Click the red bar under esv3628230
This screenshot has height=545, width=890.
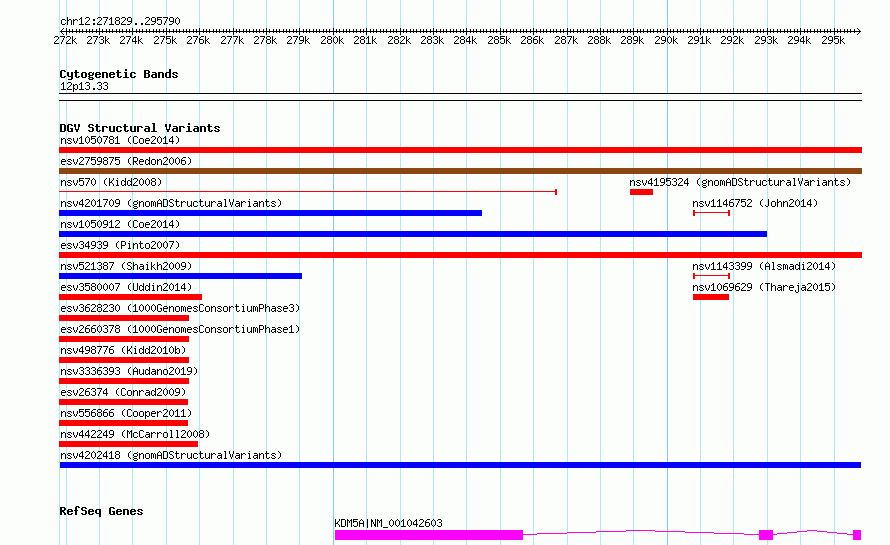pyautogui.click(x=124, y=318)
